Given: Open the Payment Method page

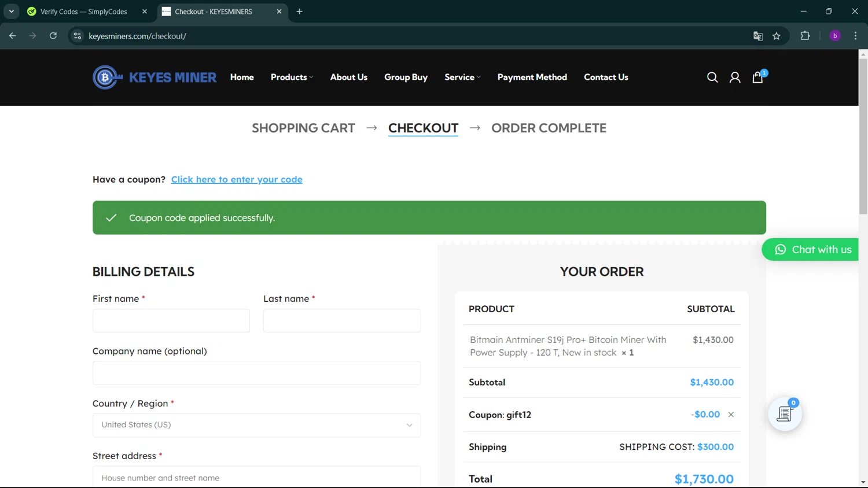Looking at the screenshot, I should pos(532,77).
